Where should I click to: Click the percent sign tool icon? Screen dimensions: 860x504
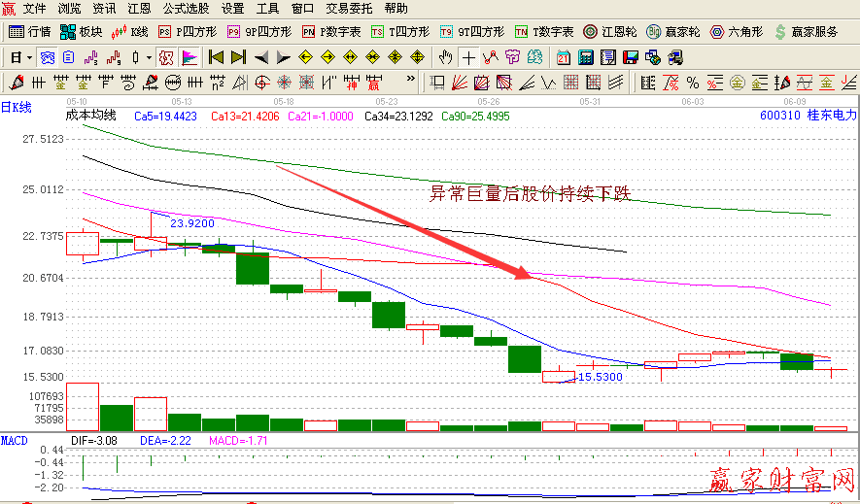click(x=693, y=83)
